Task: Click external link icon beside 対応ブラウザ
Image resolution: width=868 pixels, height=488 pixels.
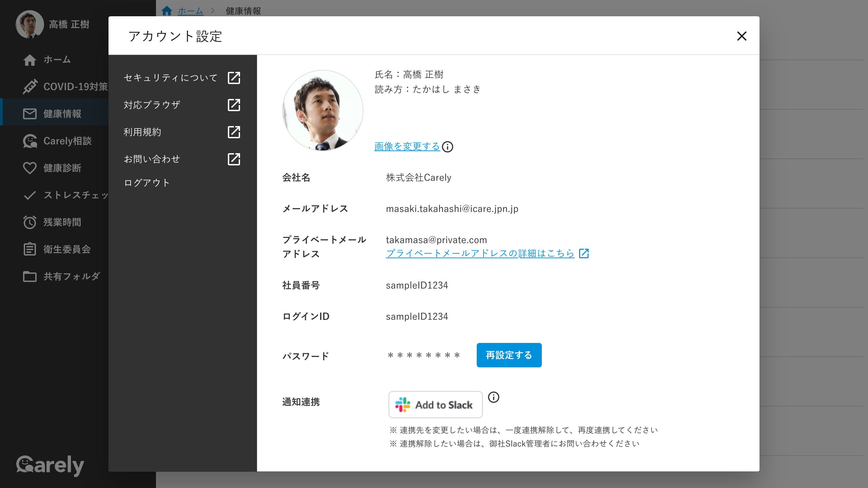Action: [x=234, y=105]
